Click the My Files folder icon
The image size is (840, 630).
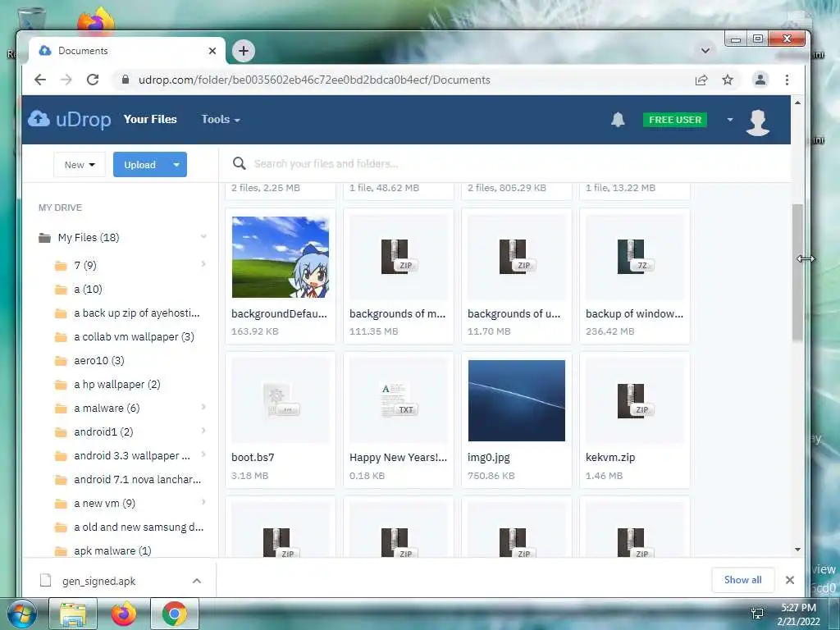click(44, 237)
